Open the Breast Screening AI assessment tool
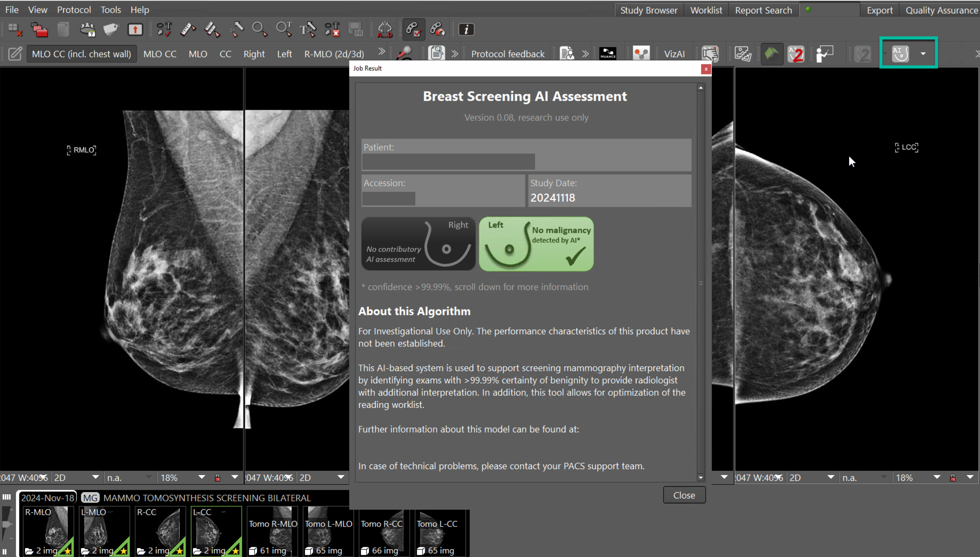The height and width of the screenshot is (557, 980). pos(900,54)
